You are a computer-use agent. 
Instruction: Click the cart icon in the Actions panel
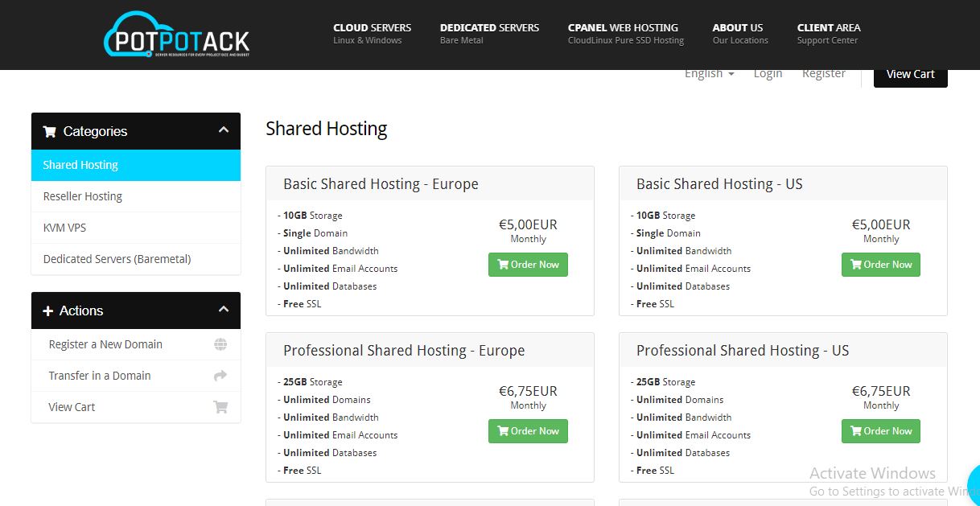220,407
